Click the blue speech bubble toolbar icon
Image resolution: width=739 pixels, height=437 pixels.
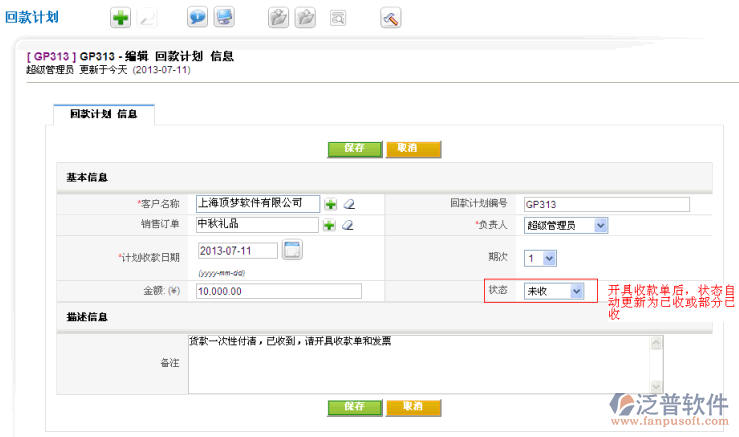pyautogui.click(x=198, y=17)
